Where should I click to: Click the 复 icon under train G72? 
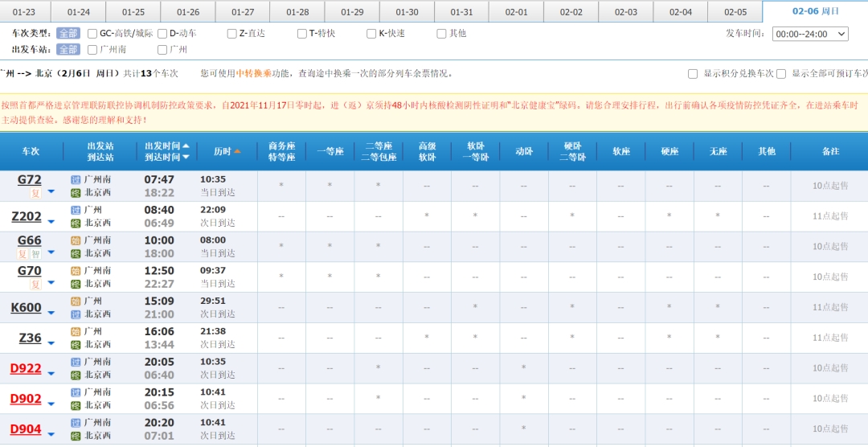[x=35, y=193]
